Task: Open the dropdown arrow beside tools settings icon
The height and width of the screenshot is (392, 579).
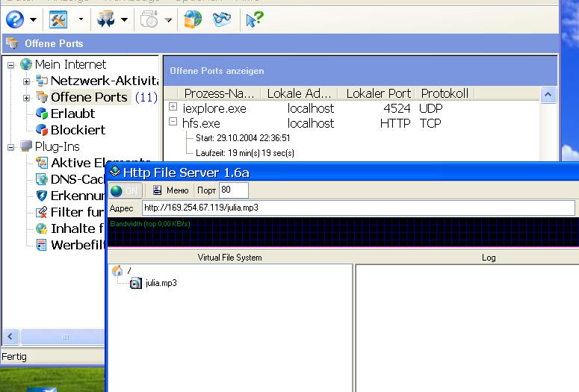Action: (81, 19)
